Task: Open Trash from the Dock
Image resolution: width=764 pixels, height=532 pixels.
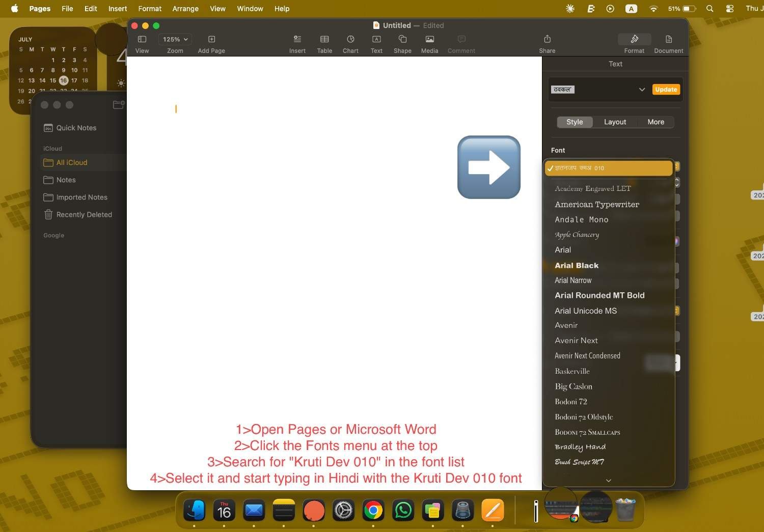Action: [x=625, y=510]
